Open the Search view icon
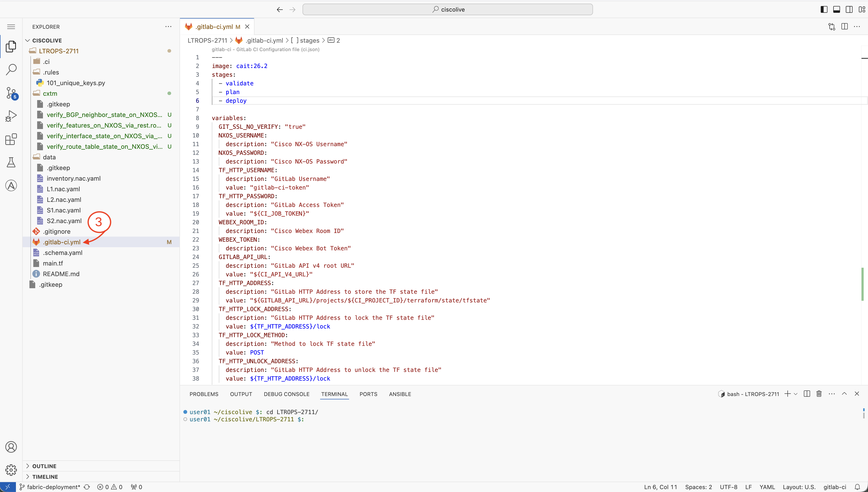868x492 pixels. tap(11, 69)
